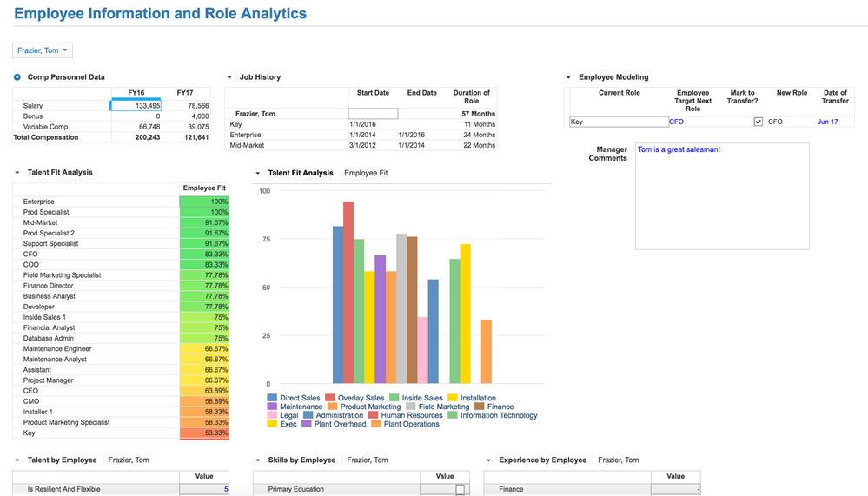Click the Jun 17 date of transfer link
Image resolution: width=868 pixels, height=496 pixels.
tap(827, 122)
